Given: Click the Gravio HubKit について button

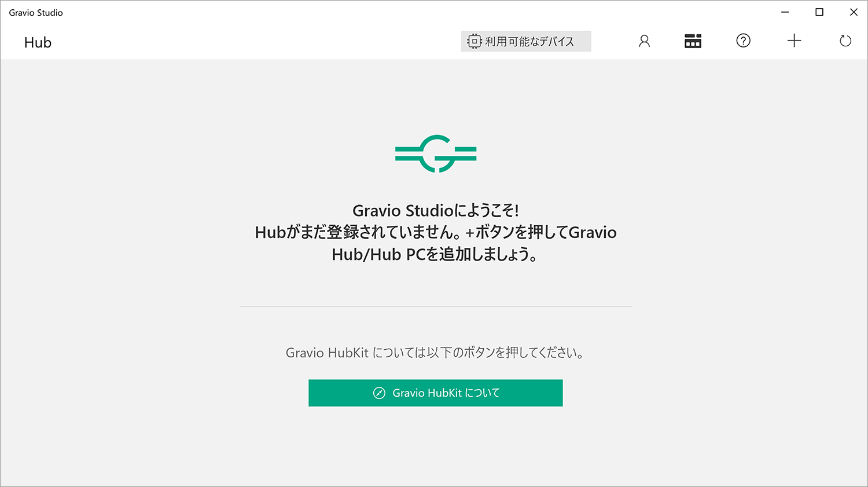Looking at the screenshot, I should pyautogui.click(x=436, y=393).
